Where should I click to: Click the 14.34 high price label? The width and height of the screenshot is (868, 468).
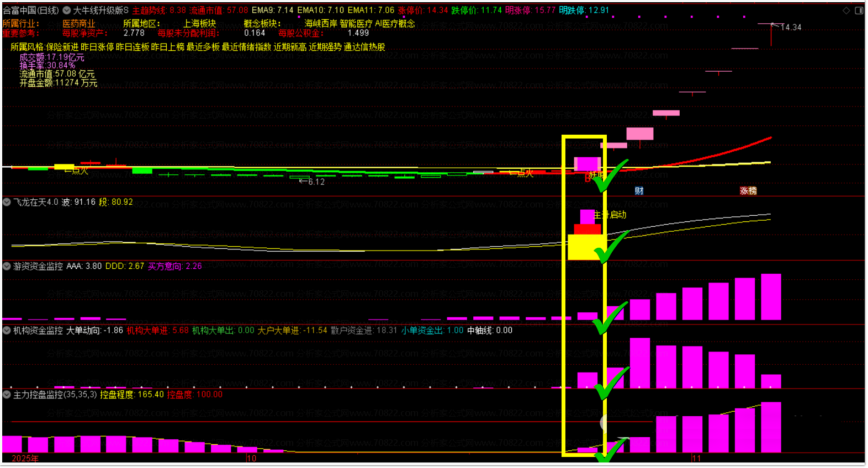[x=791, y=27]
